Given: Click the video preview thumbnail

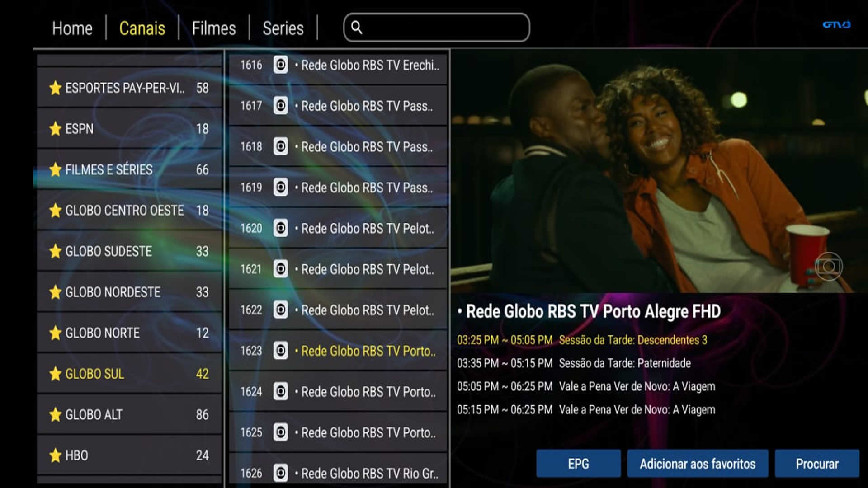Looking at the screenshot, I should (659, 171).
